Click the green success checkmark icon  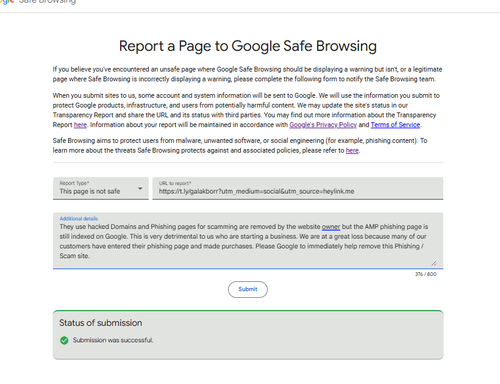[x=64, y=340]
